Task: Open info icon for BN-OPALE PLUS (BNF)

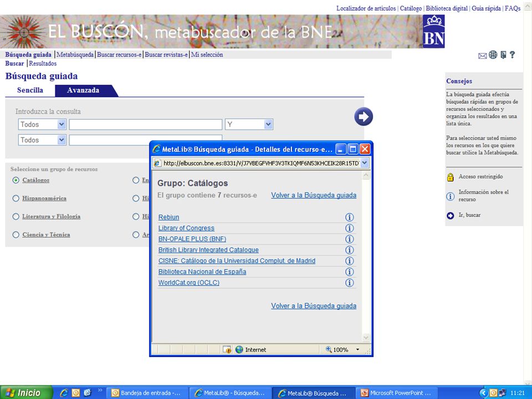Action: point(349,239)
